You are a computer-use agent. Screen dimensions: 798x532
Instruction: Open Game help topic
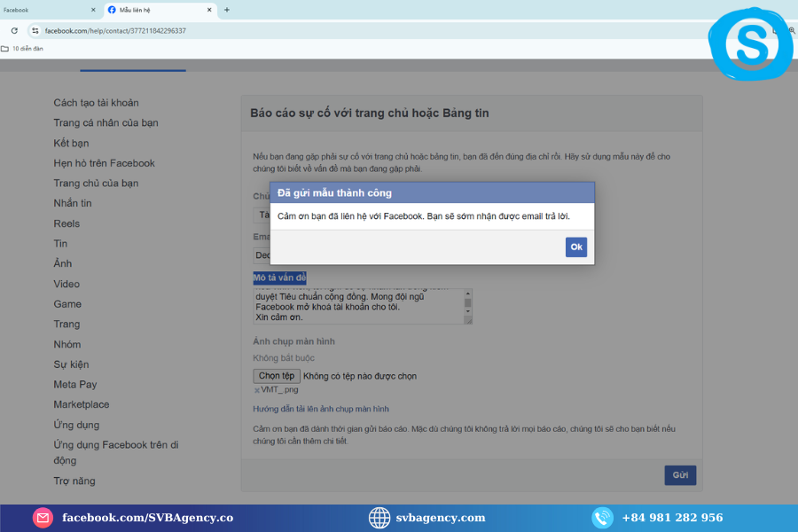point(67,304)
